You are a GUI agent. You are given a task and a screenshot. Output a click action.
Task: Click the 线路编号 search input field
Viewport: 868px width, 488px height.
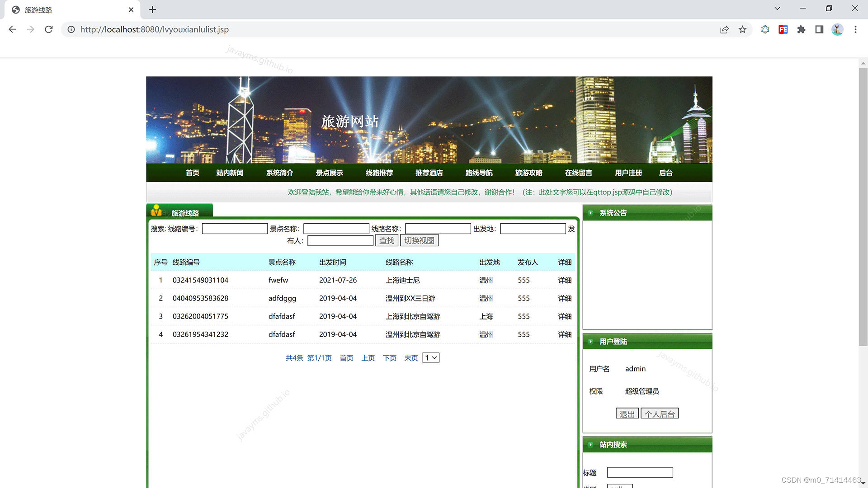coord(235,229)
